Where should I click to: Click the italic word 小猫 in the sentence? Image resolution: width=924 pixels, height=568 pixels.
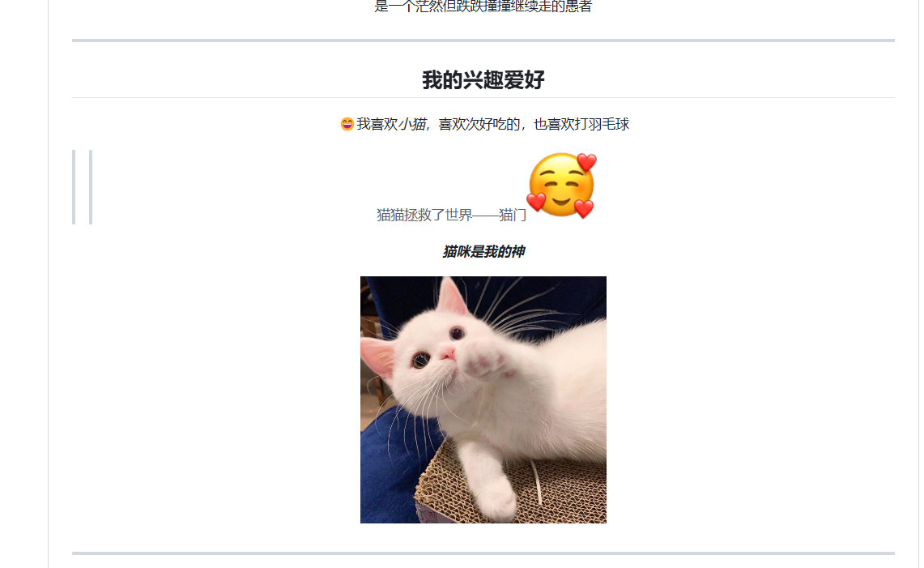pos(412,125)
